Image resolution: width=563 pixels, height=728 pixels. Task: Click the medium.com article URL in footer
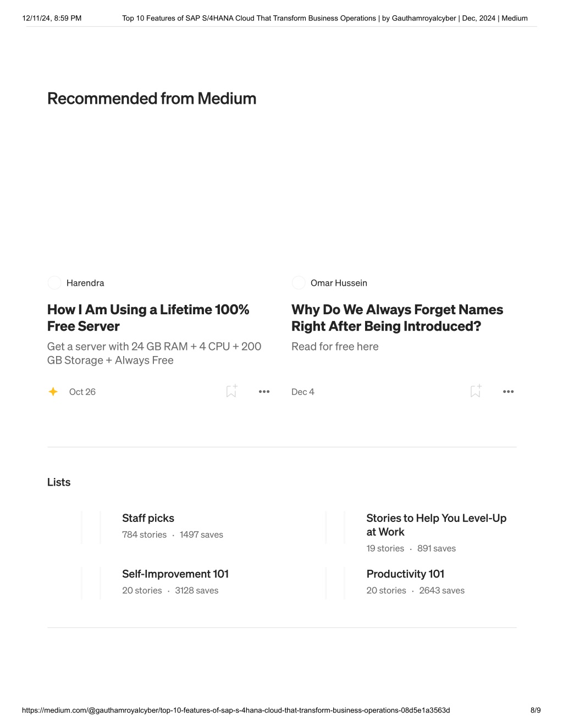(x=236, y=710)
